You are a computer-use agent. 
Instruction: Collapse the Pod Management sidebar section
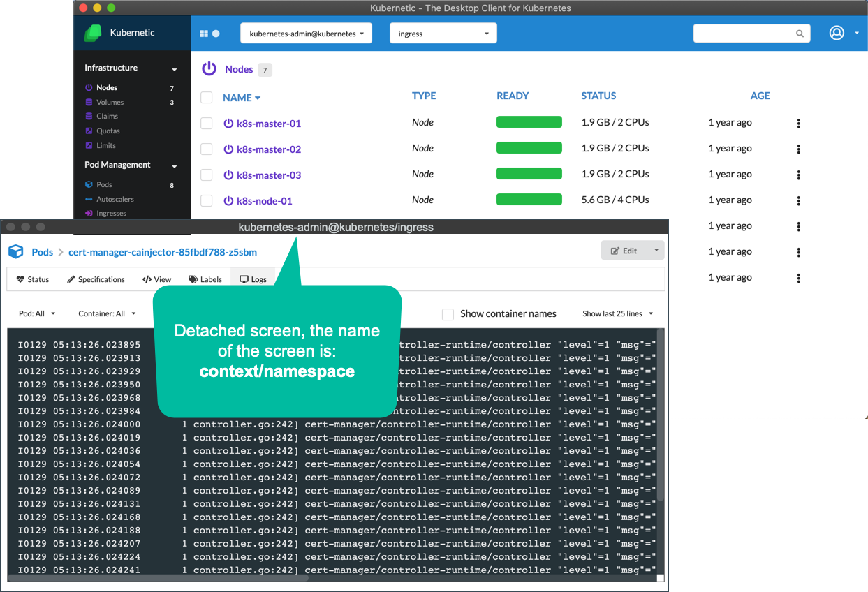[x=175, y=166]
